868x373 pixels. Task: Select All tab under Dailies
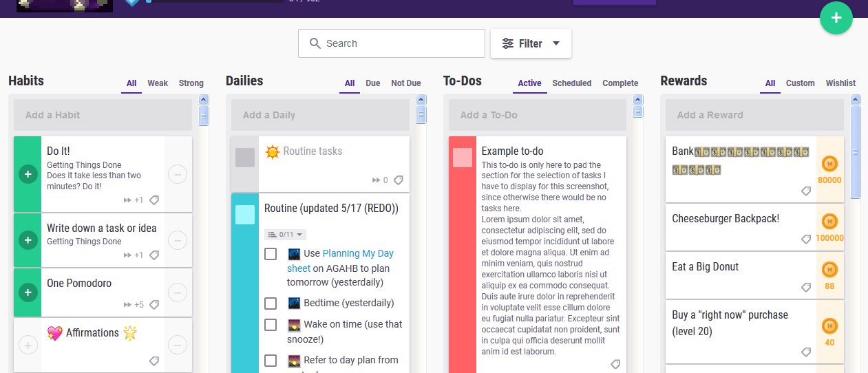click(x=350, y=83)
